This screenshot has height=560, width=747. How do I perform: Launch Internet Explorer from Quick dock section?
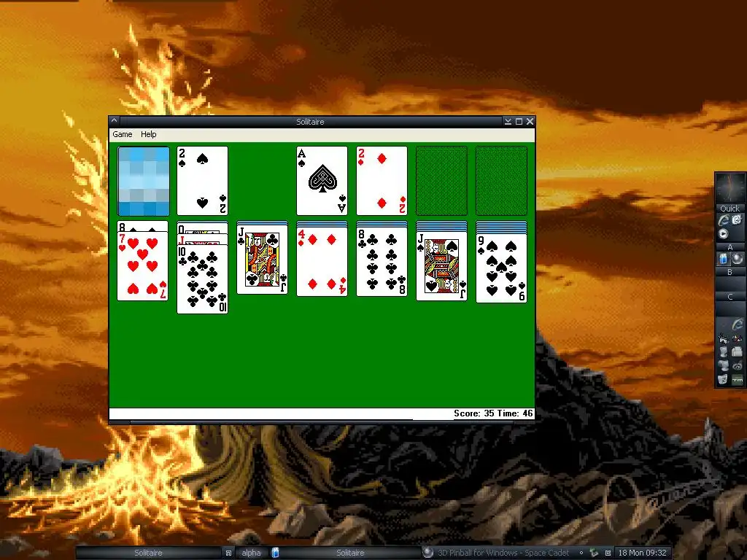pyautogui.click(x=724, y=220)
